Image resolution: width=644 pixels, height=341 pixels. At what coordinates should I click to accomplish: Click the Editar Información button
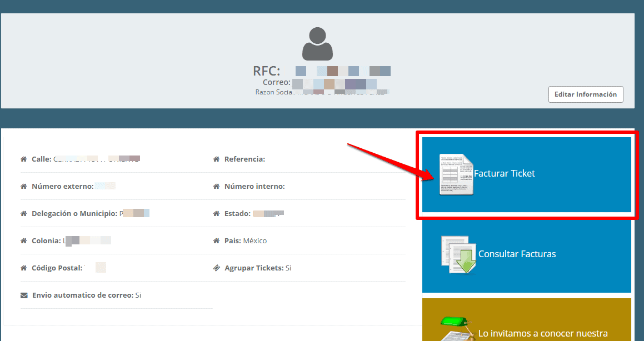pyautogui.click(x=586, y=94)
